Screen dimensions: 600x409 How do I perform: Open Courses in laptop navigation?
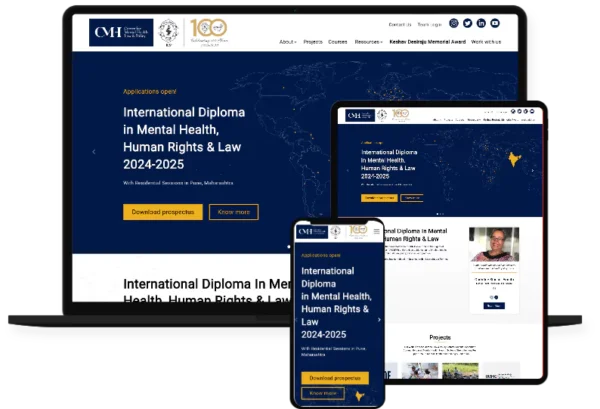[x=338, y=42]
